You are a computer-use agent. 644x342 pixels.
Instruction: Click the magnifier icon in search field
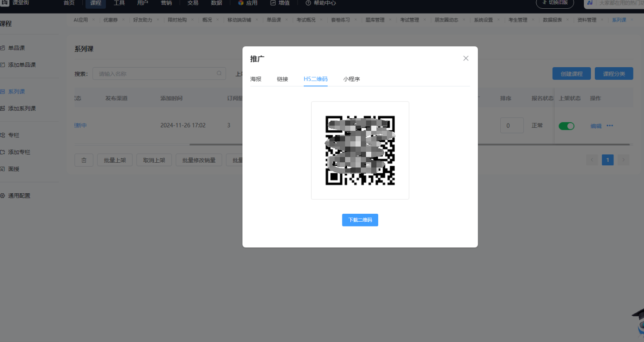pyautogui.click(x=219, y=73)
